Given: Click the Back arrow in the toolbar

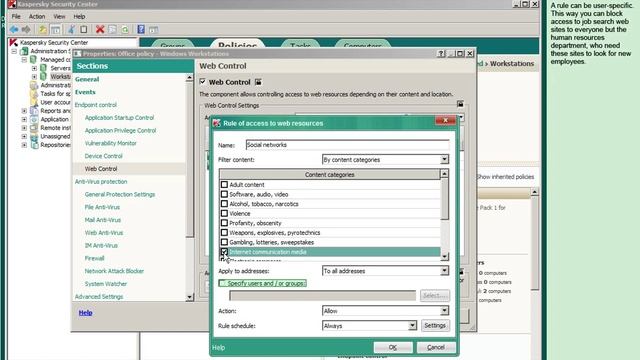Looking at the screenshot, I should tap(14, 29).
